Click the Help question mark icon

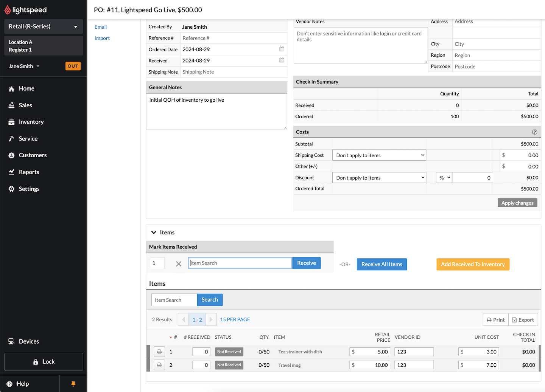click(x=9, y=384)
